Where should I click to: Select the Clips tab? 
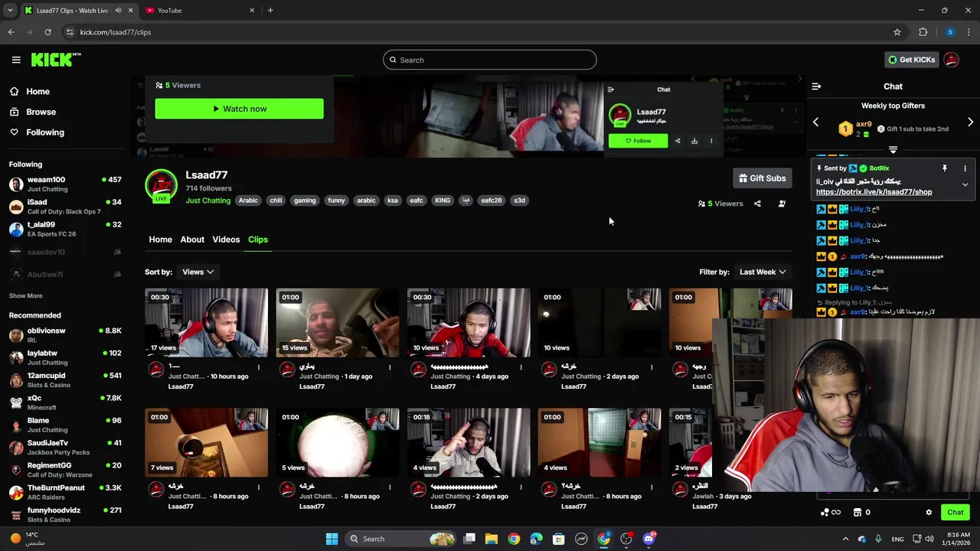[258, 240]
